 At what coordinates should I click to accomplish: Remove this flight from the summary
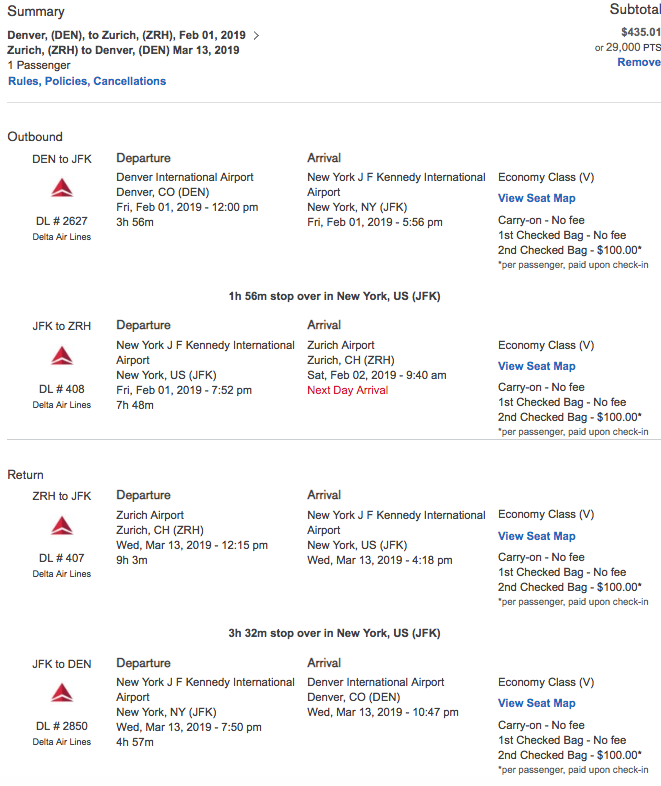coord(638,62)
